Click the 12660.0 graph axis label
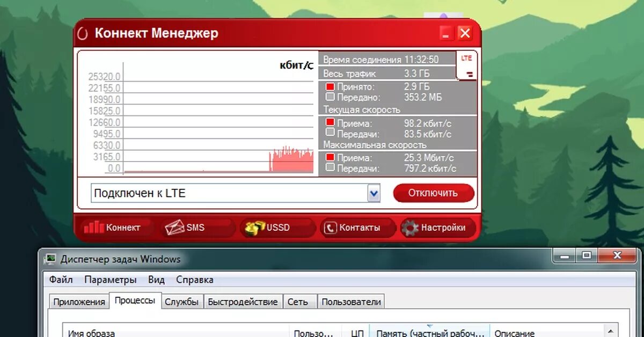Viewport: 644px width, 337px height. point(105,122)
